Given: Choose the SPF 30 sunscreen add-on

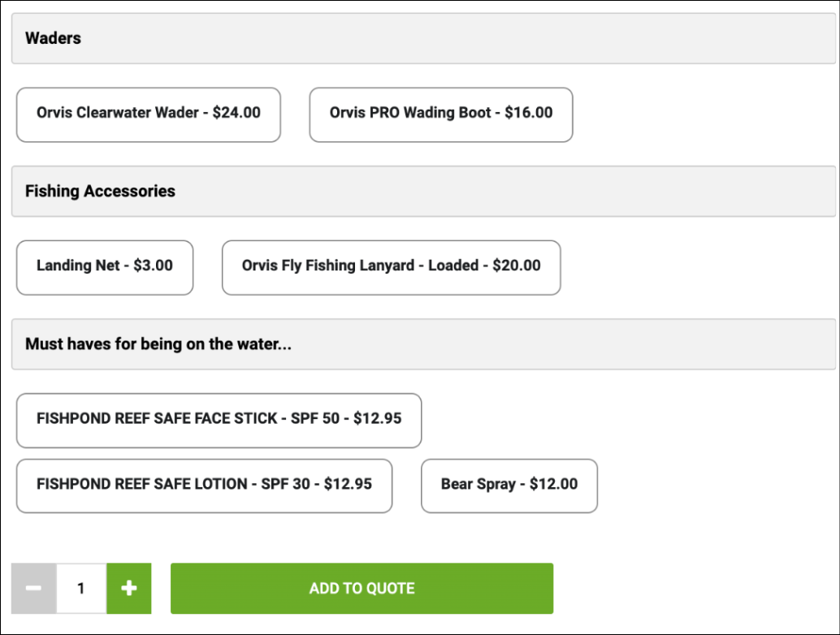Looking at the screenshot, I should point(204,486).
